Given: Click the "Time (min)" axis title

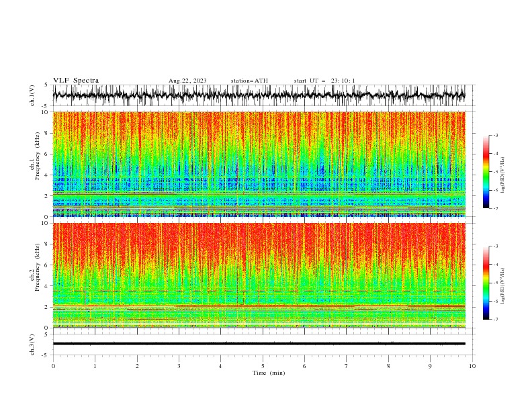Looking at the screenshot, I should (269, 373).
